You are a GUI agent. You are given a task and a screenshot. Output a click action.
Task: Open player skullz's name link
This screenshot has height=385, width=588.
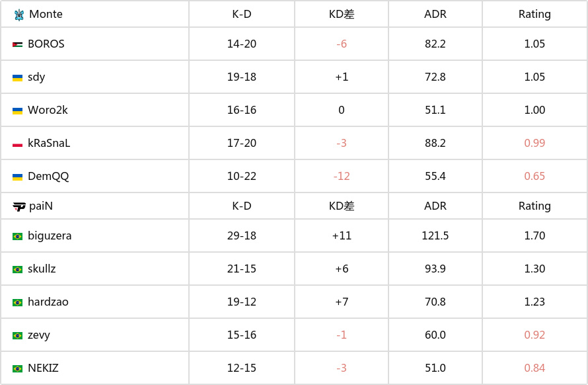(x=42, y=269)
